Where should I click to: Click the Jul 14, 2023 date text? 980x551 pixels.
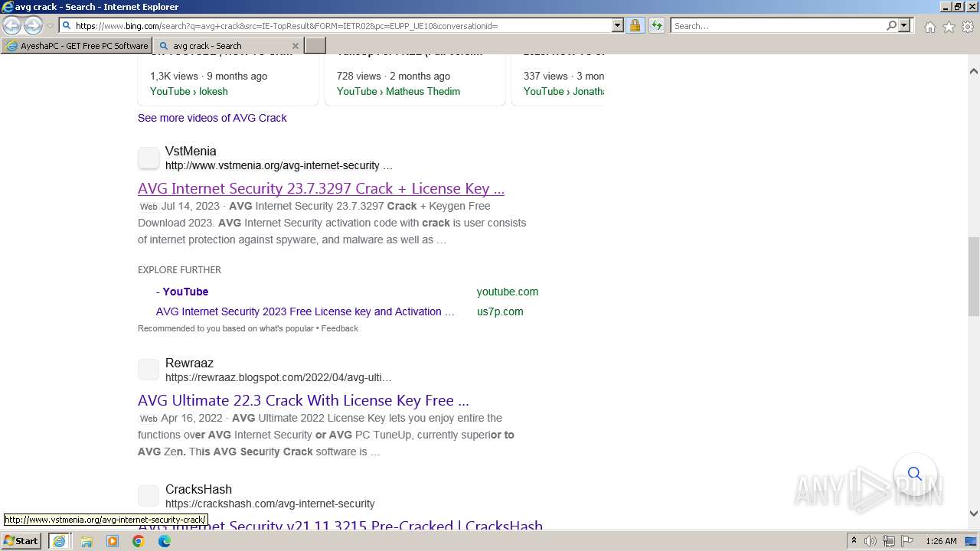click(191, 206)
